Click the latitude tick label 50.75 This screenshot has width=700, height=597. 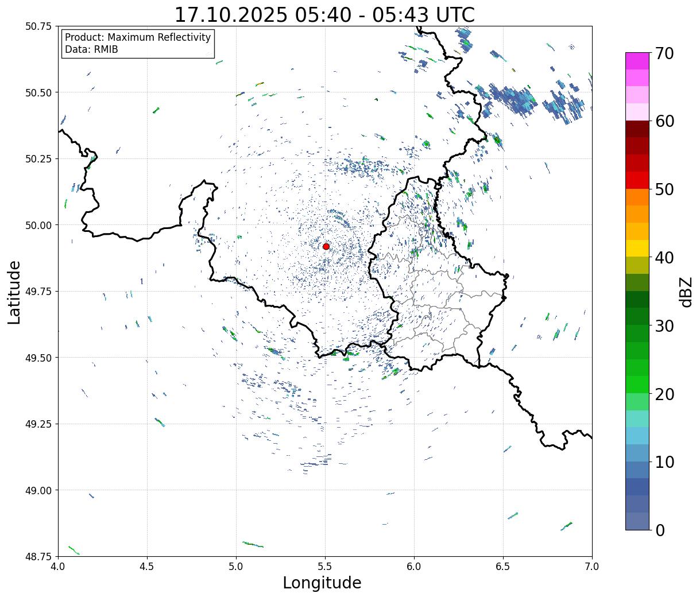pyautogui.click(x=38, y=26)
